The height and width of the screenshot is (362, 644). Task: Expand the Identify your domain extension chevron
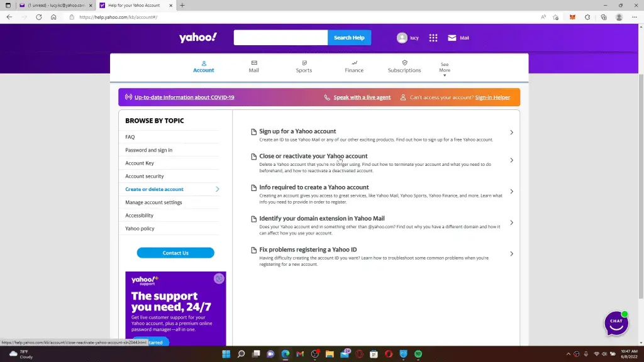pos(512,222)
